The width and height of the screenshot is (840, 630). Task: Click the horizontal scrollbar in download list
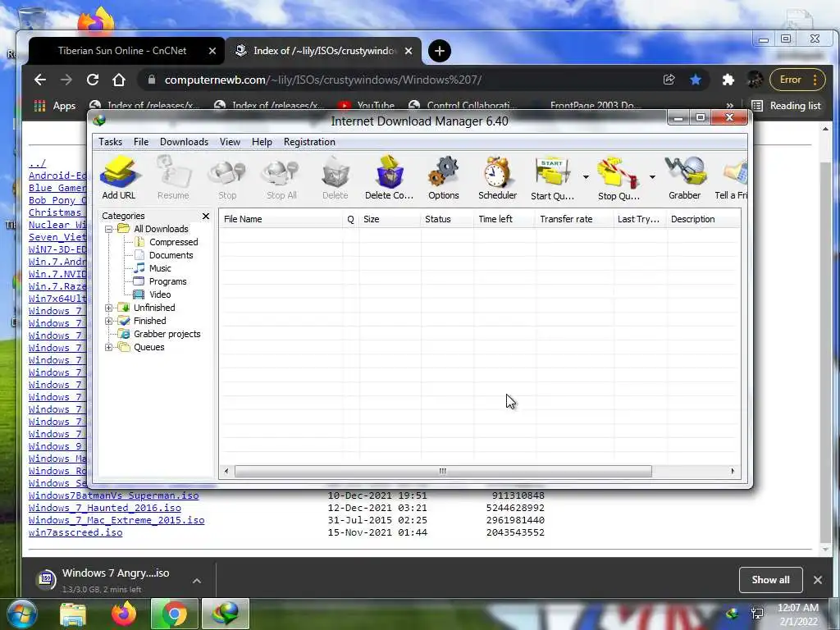click(x=443, y=472)
